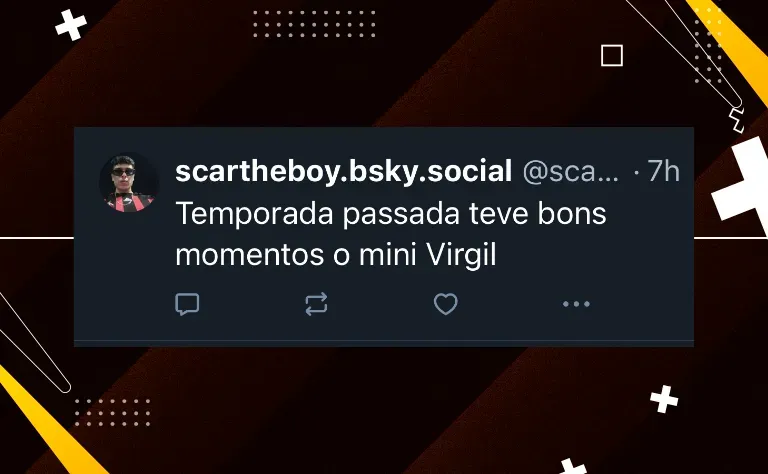Click the large white plus on right edge
The height and width of the screenshot is (474, 768).
point(742,184)
